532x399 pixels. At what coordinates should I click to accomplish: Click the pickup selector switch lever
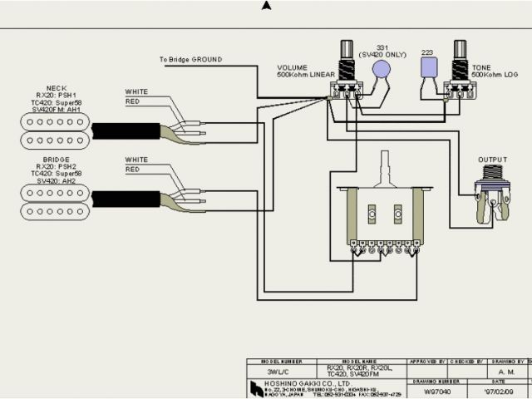point(385,168)
